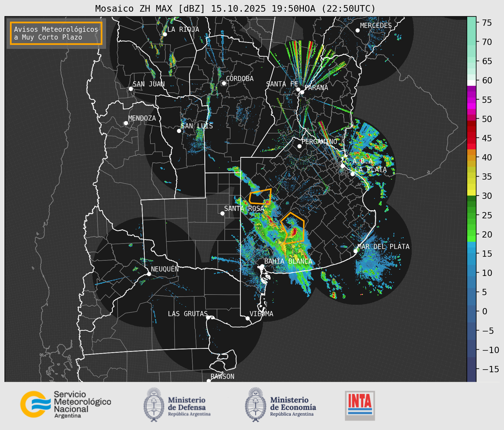
Task: Select the Santa Rosa city marker
Action: tap(222, 213)
